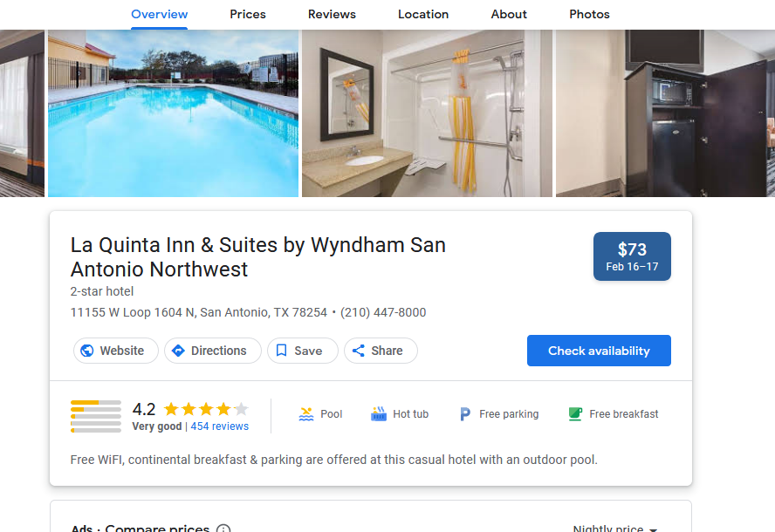Open the swimming pool photo
This screenshot has height=532, width=775.
click(x=173, y=113)
